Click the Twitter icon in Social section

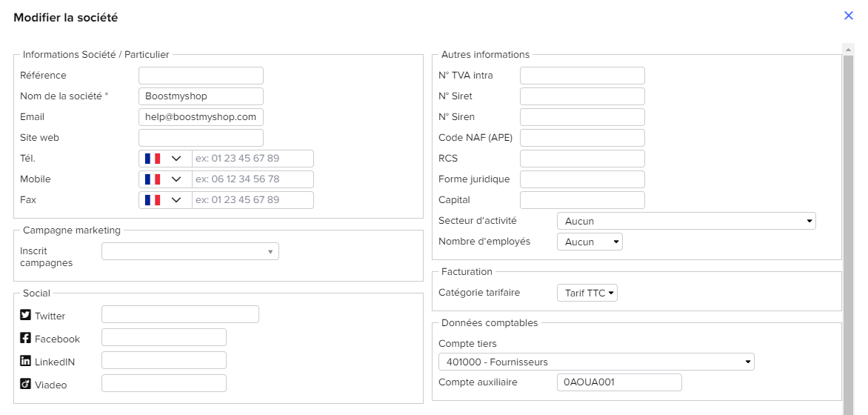click(x=25, y=315)
